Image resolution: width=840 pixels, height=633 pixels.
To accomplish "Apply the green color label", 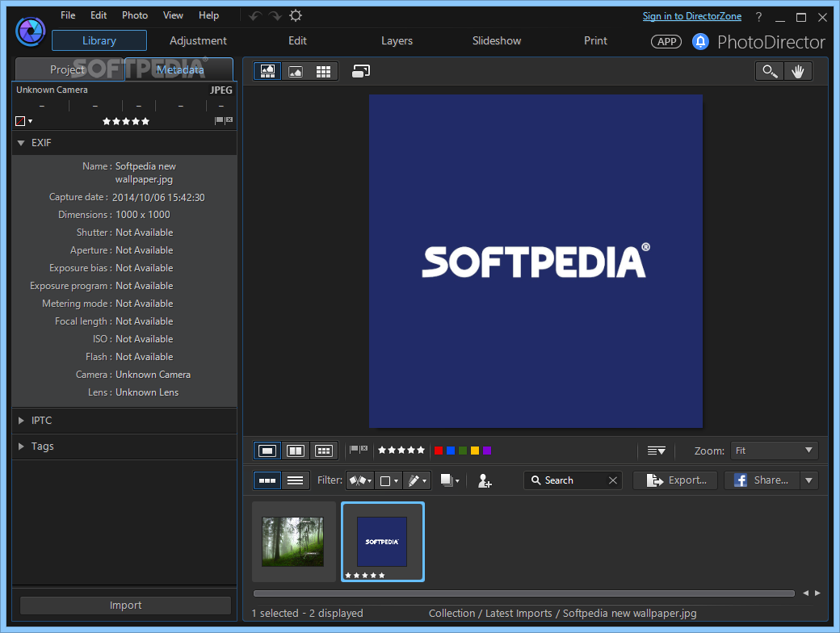I will [x=463, y=451].
